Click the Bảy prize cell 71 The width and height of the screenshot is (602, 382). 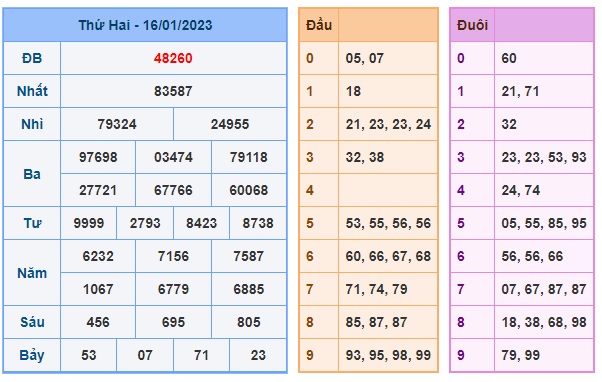[x=201, y=356]
